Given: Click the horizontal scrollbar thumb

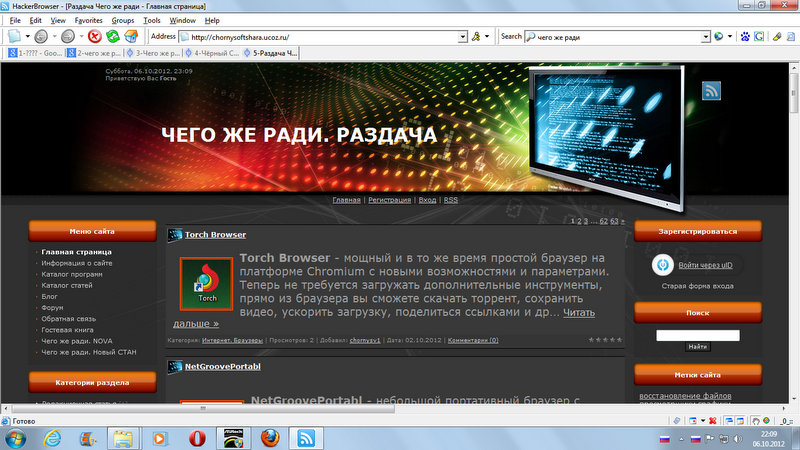Looking at the screenshot, I should pos(203,409).
